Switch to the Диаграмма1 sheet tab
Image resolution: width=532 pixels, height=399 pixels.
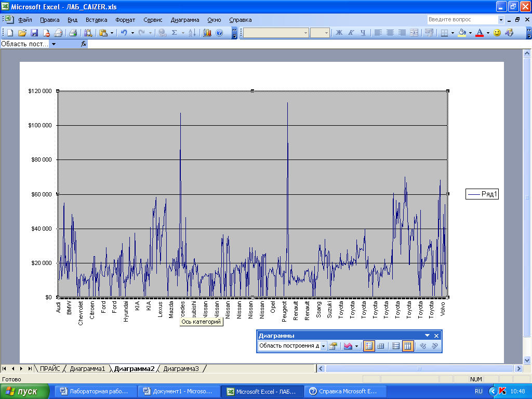coord(87,368)
